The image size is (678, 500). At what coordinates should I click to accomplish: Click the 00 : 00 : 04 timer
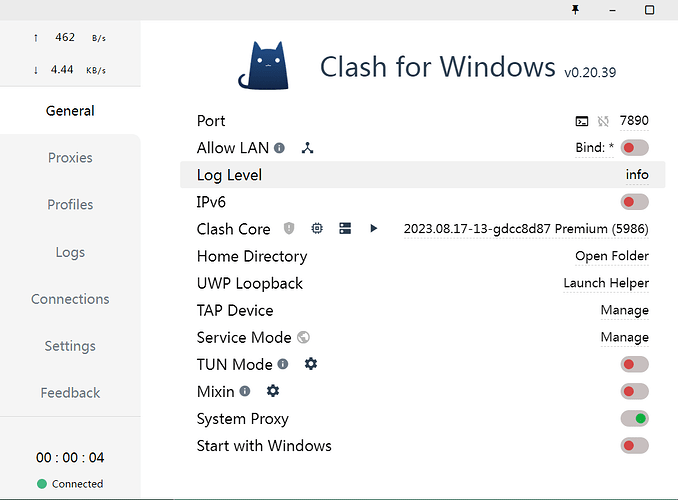[x=70, y=458]
